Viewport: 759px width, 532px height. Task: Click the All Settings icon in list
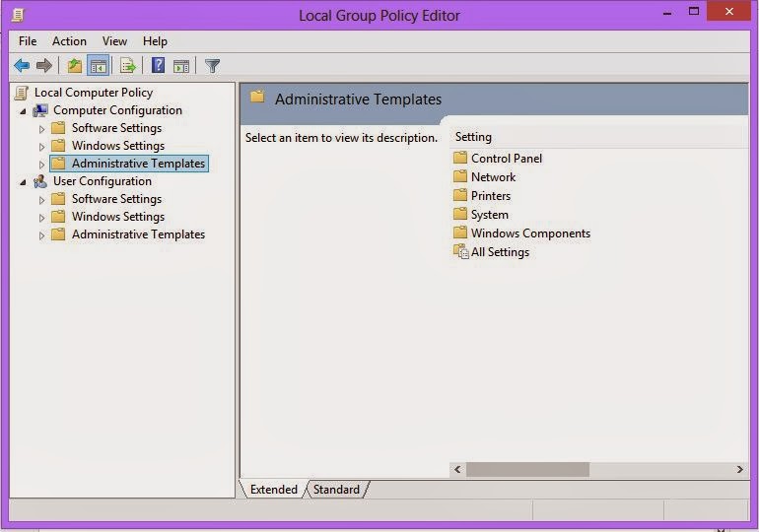[x=461, y=251]
